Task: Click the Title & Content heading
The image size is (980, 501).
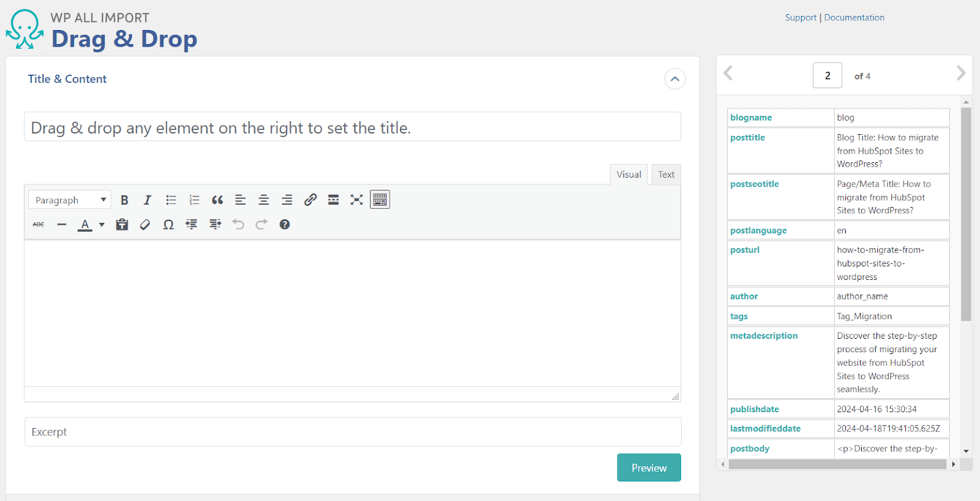Action: pos(67,79)
